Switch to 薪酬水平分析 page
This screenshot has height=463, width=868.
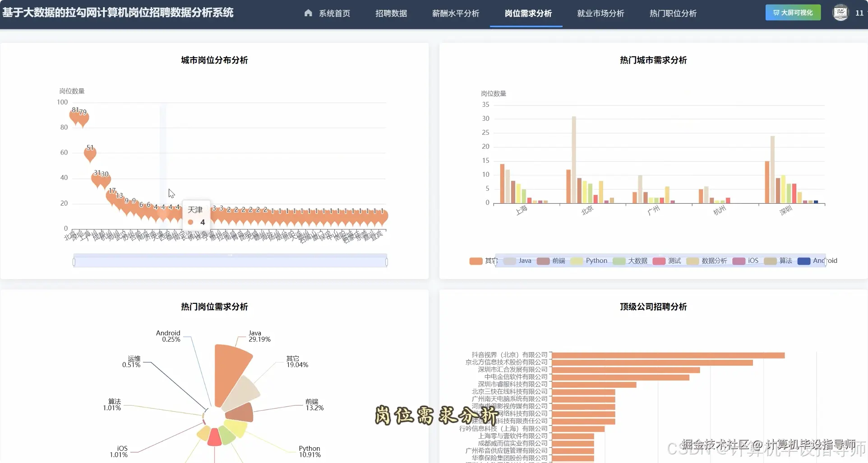click(456, 13)
